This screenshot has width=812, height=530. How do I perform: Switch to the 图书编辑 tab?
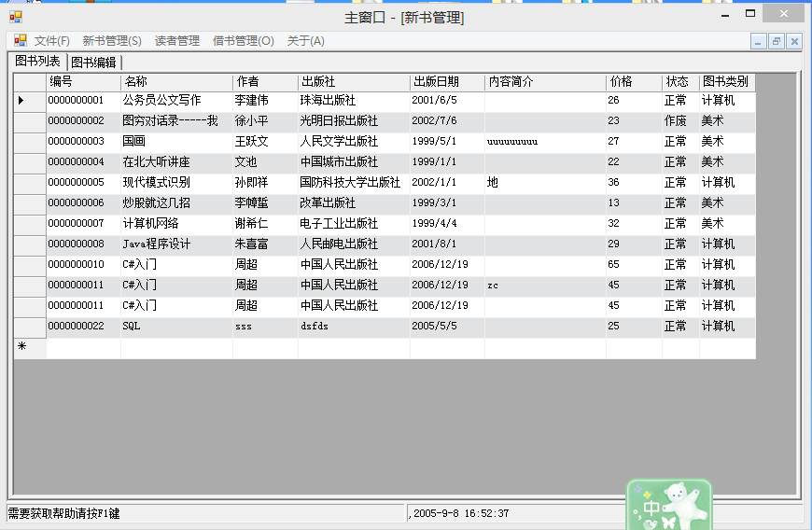(x=93, y=63)
